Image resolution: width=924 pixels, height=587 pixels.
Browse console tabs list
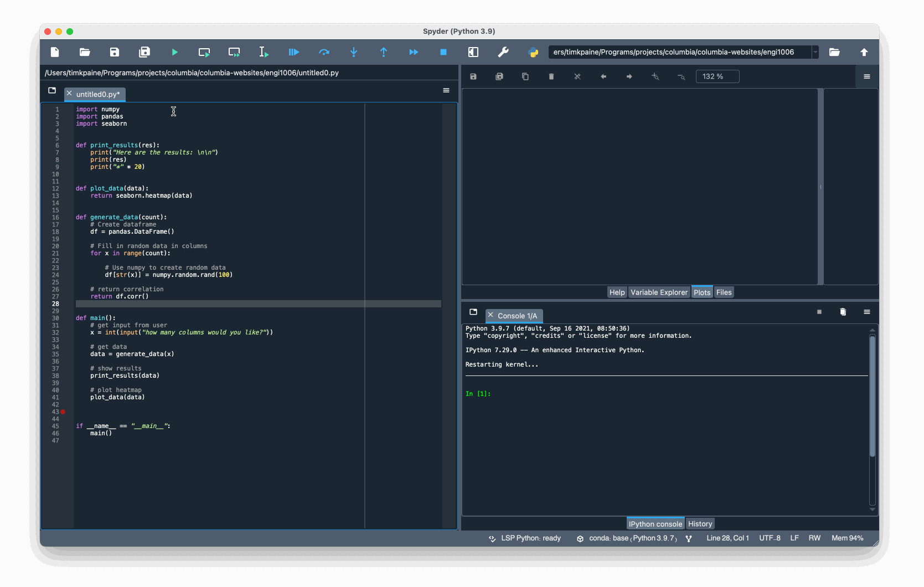coord(473,312)
